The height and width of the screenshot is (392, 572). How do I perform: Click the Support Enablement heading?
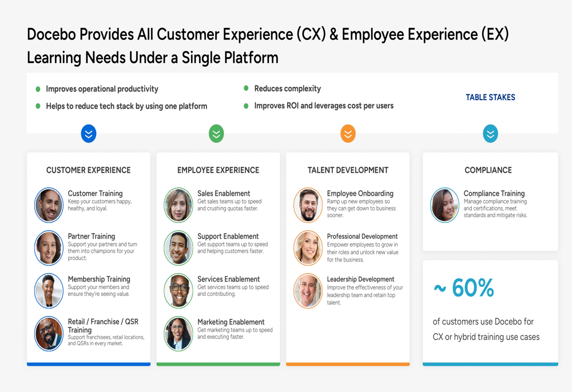228,236
